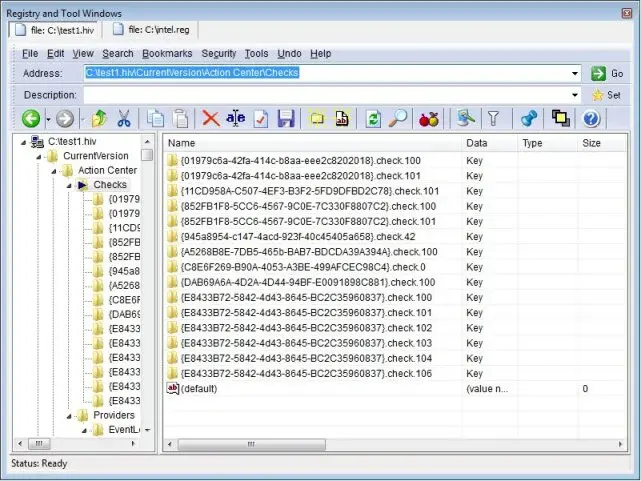The height and width of the screenshot is (481, 641).
Task: Click the blue pushpin icon
Action: pos(529,119)
